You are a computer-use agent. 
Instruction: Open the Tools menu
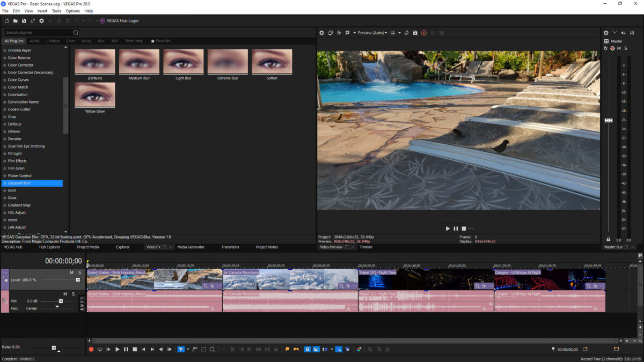coord(56,11)
